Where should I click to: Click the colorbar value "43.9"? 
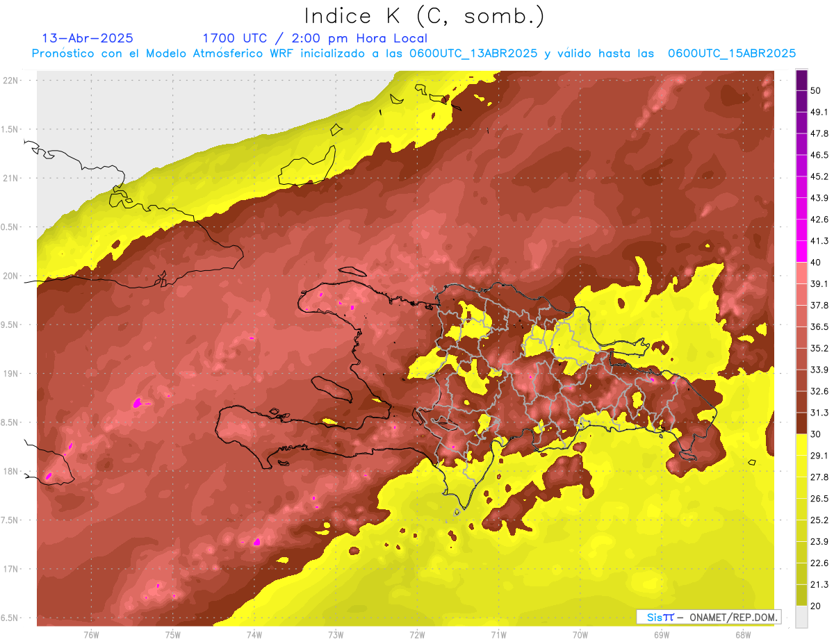[x=819, y=198]
